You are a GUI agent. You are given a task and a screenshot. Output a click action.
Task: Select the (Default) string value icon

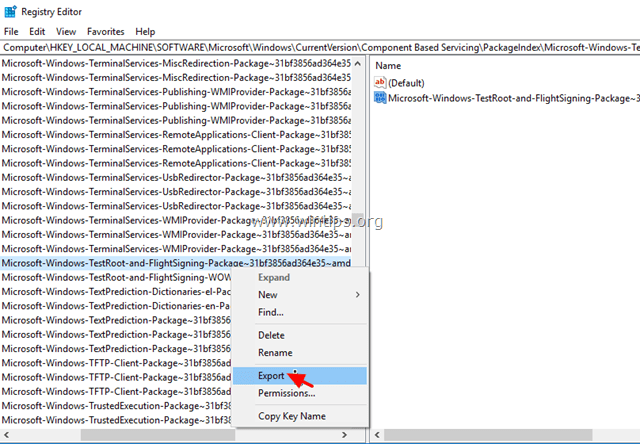(380, 82)
